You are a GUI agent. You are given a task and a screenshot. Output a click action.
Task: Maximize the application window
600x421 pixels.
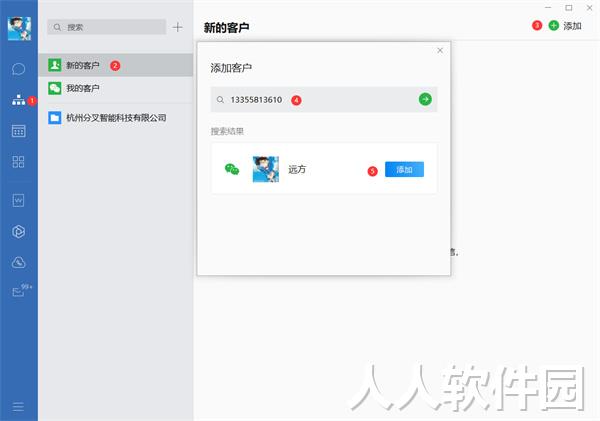569,8
